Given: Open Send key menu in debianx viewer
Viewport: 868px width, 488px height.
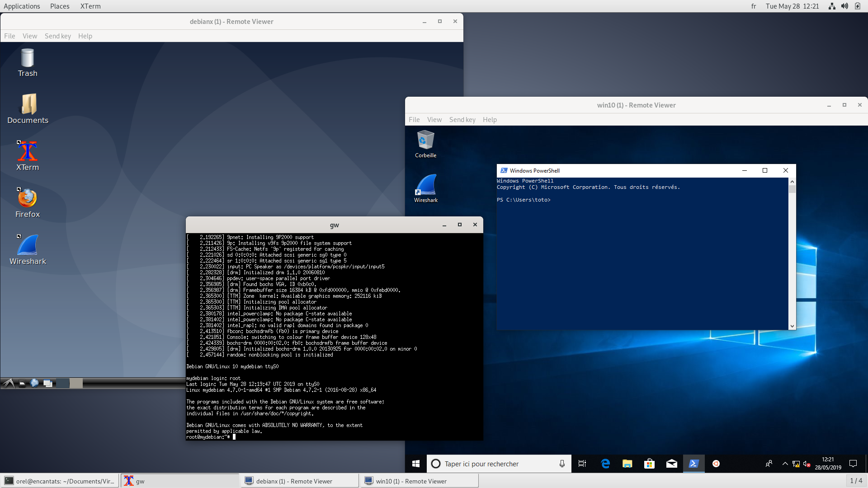Looking at the screenshot, I should (57, 36).
